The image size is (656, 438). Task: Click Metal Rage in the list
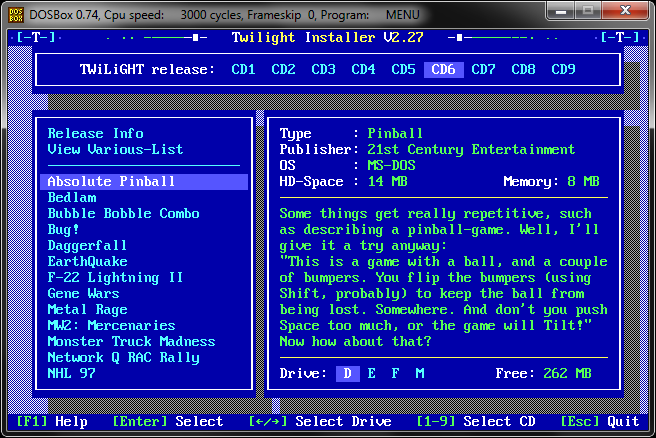pyautogui.click(x=87, y=310)
